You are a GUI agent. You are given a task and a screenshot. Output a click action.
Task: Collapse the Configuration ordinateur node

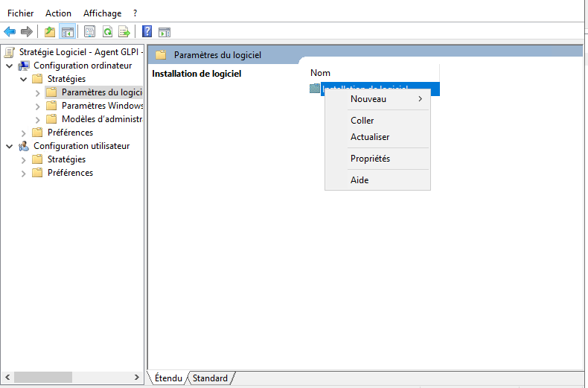(9, 66)
